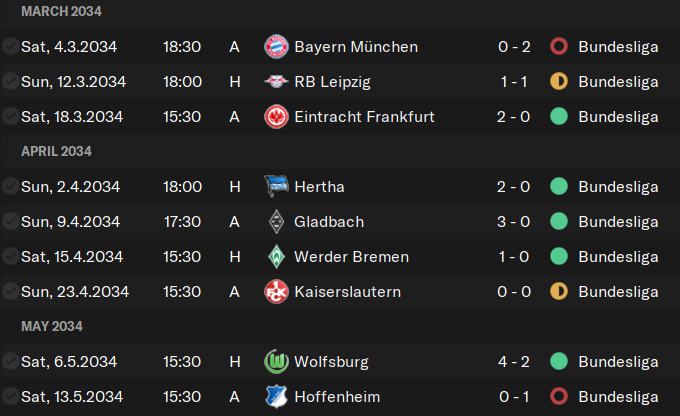The image size is (680, 416).
Task: Click the Hertha flag logo
Action: [276, 187]
